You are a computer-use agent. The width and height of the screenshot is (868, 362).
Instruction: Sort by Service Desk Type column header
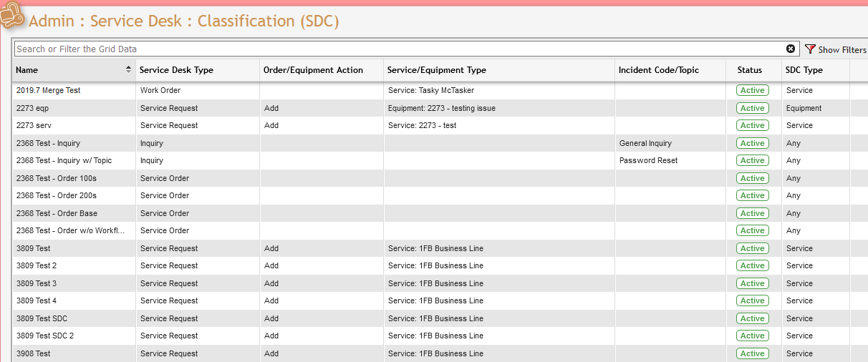(176, 70)
